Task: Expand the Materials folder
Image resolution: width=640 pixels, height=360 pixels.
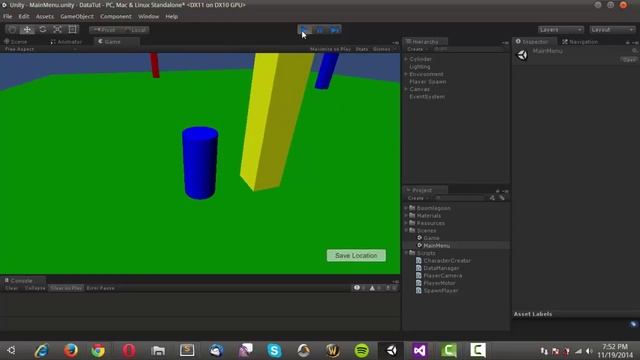Action: [406, 216]
